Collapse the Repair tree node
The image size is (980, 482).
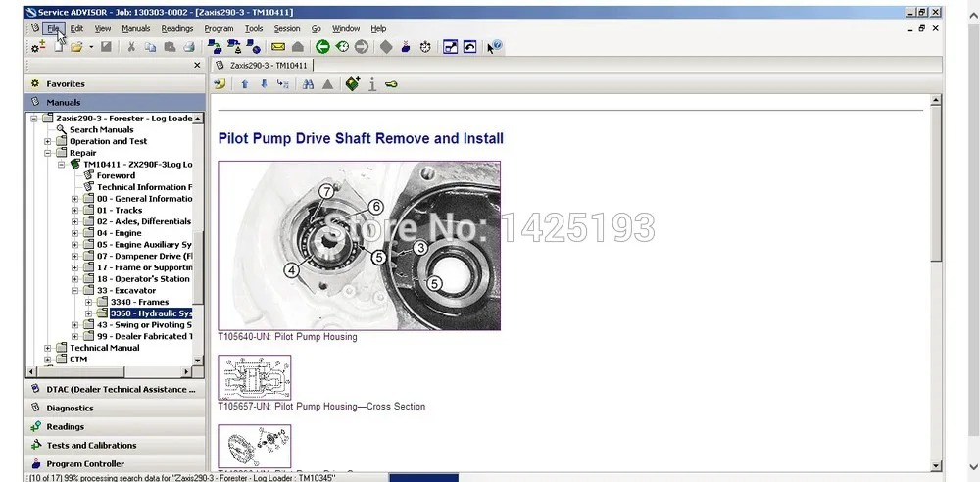click(x=48, y=153)
